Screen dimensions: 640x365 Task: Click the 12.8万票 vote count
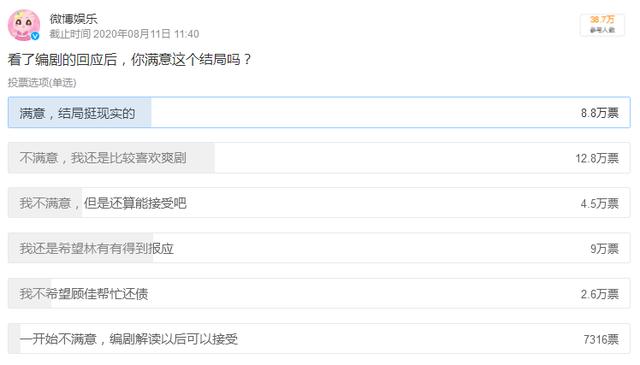[597, 158]
